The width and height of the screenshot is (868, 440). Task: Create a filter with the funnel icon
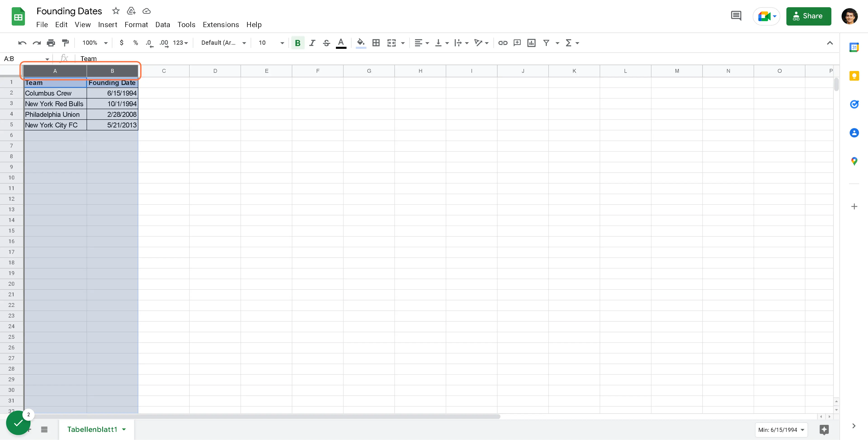click(x=546, y=43)
